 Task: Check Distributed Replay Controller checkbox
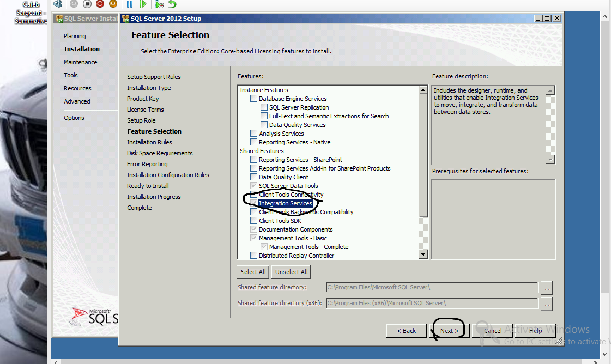pos(253,255)
